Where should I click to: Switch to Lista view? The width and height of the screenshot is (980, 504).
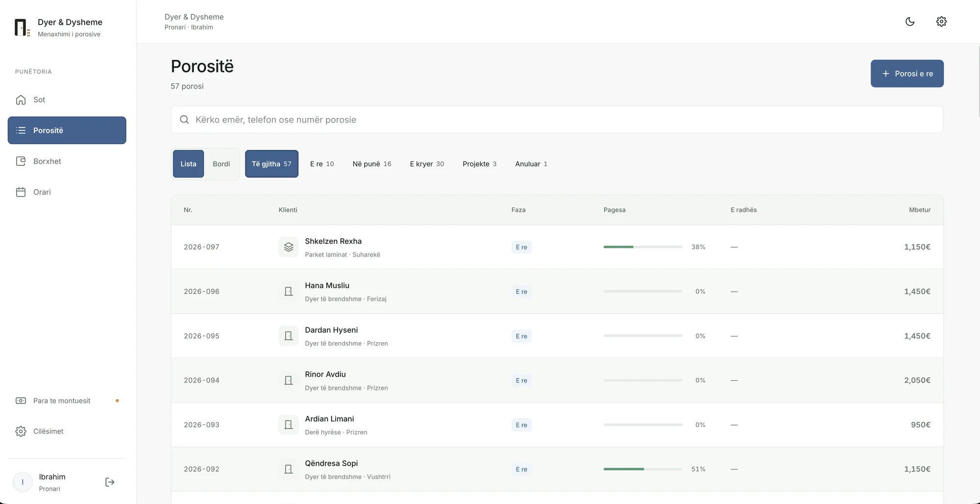tap(188, 164)
